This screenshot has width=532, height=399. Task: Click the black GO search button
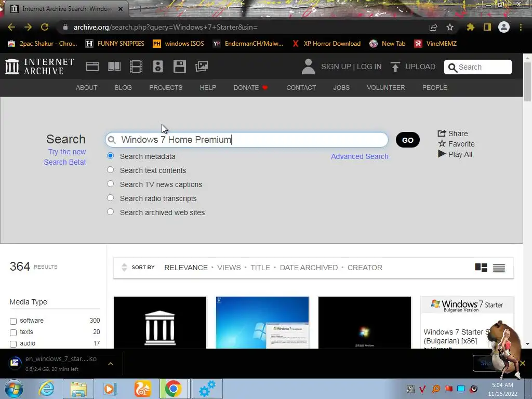407,140
